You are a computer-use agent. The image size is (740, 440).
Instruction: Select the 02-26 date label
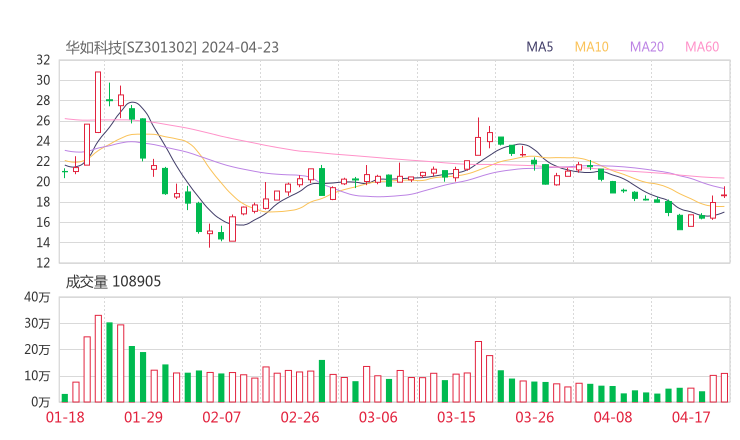300,417
